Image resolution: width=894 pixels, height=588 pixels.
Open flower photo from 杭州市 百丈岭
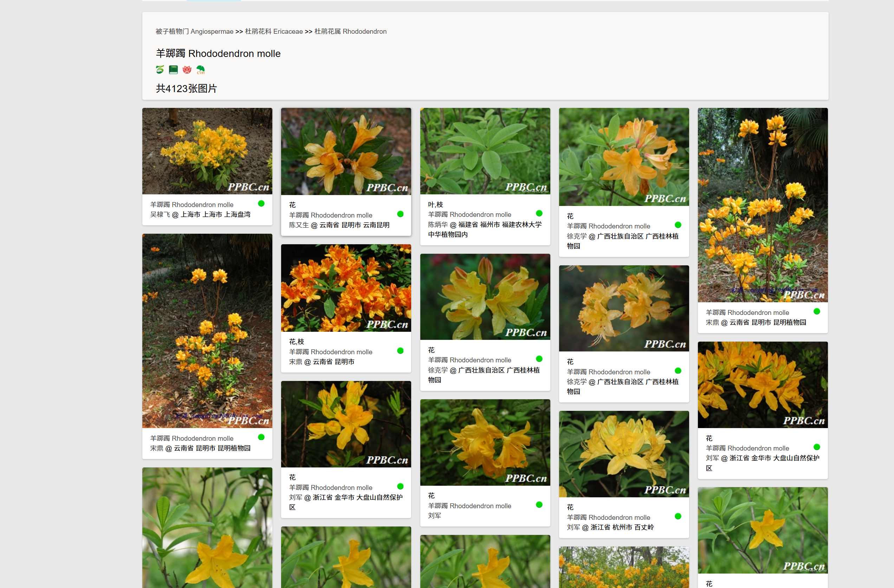623,454
